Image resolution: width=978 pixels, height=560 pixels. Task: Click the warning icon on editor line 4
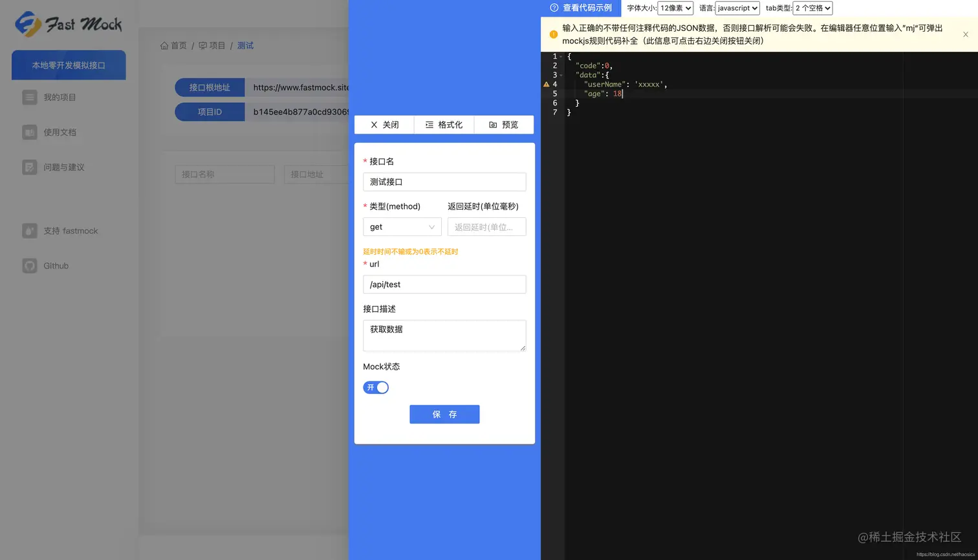(547, 84)
